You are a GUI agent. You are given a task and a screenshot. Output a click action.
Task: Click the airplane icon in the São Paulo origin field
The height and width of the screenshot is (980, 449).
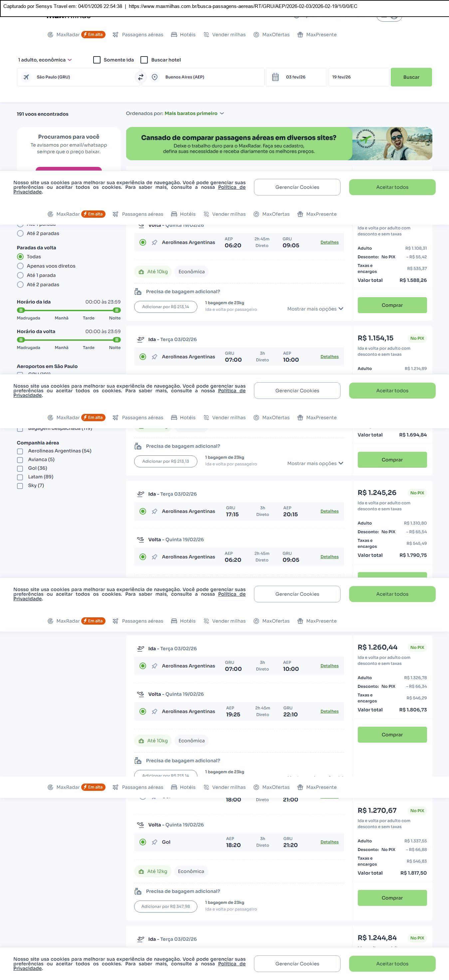pos(26,77)
